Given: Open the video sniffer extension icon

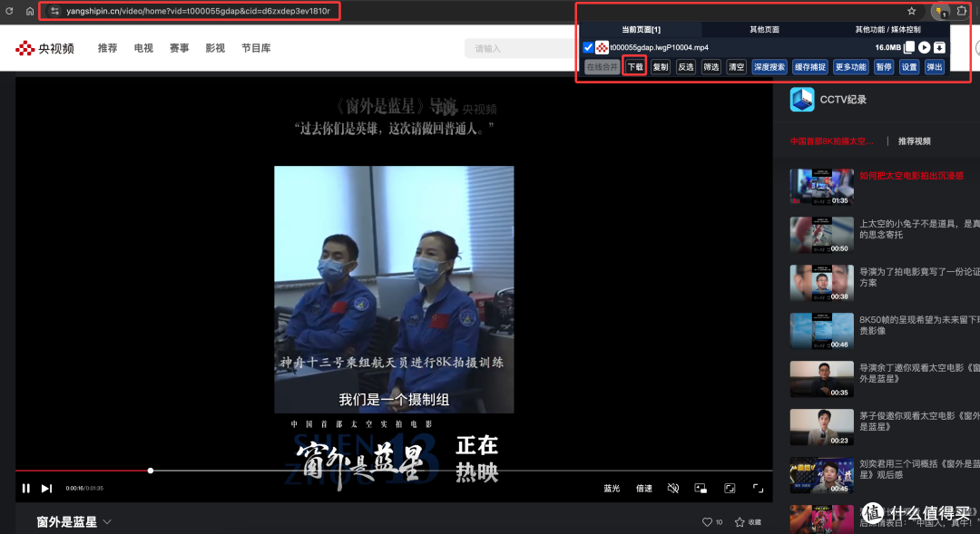Looking at the screenshot, I should point(940,11).
